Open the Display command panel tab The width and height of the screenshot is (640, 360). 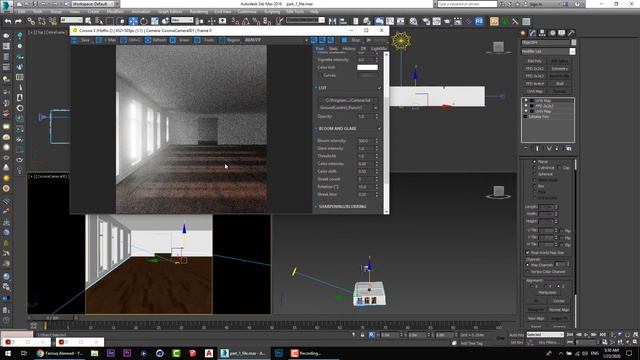[x=562, y=33]
